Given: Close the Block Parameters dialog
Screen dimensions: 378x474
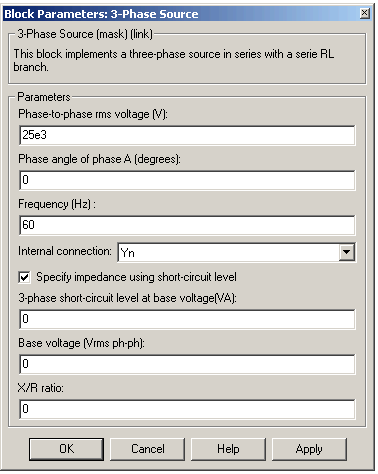Looking at the screenshot, I should 365,13.
